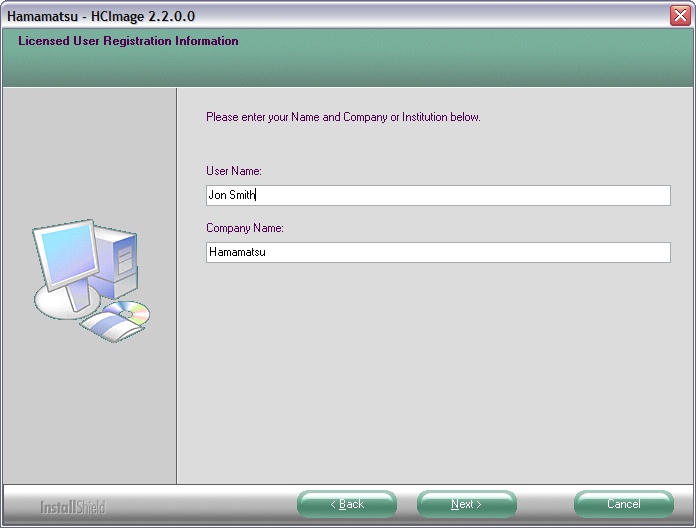Click the CD disc in the illustration

130,313
